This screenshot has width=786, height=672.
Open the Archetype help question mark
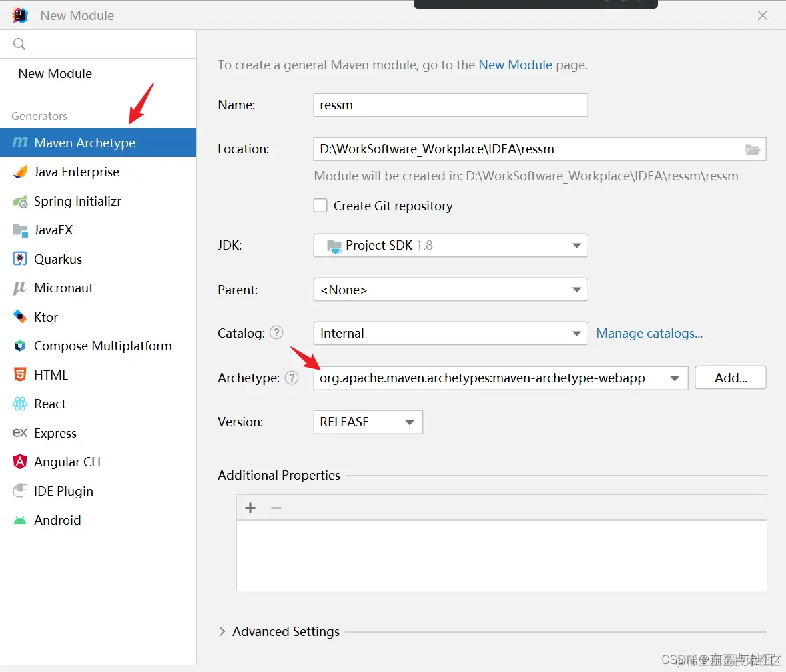291,378
